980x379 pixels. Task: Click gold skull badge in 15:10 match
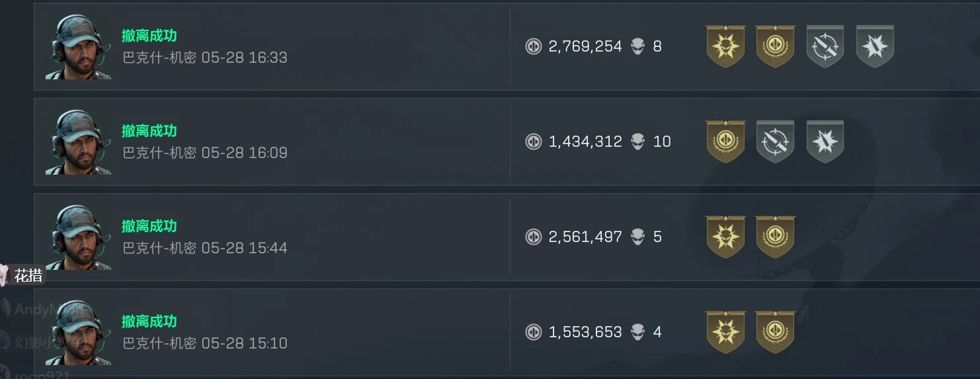pyautogui.click(x=725, y=332)
